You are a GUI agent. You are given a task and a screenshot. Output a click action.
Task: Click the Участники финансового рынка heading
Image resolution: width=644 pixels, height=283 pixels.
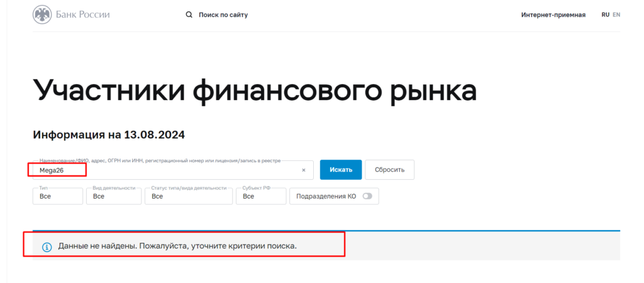click(x=255, y=91)
